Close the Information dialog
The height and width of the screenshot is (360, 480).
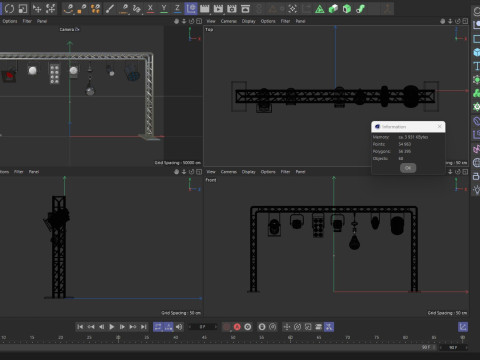pos(439,126)
